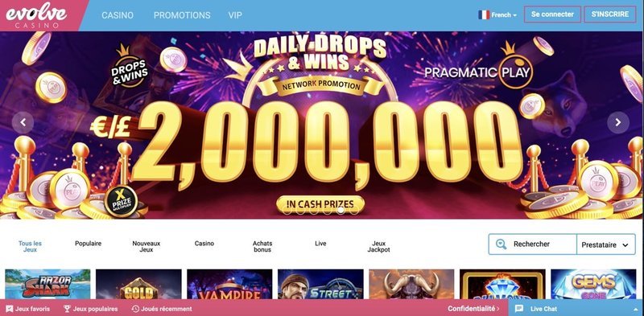Open the PROMOTIONS menu item
Image resolution: width=644 pixels, height=316 pixels.
[x=182, y=15]
